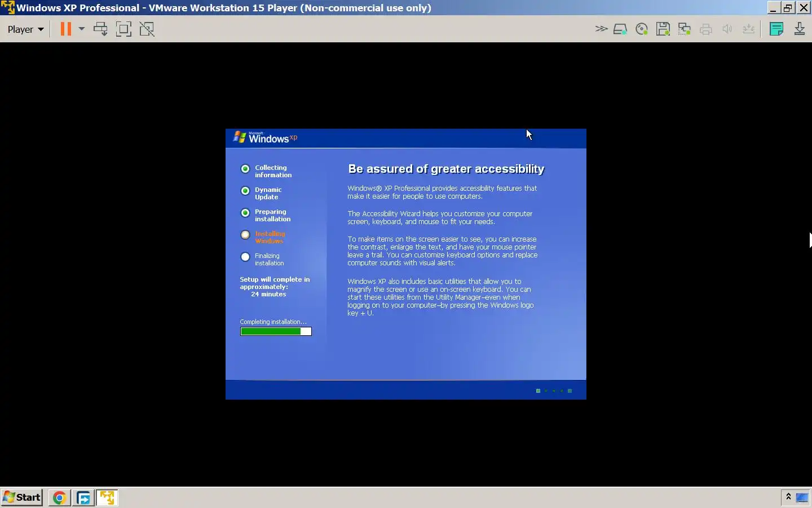Select the VMware Player taskbar button
The image size is (812, 508).
(107, 498)
